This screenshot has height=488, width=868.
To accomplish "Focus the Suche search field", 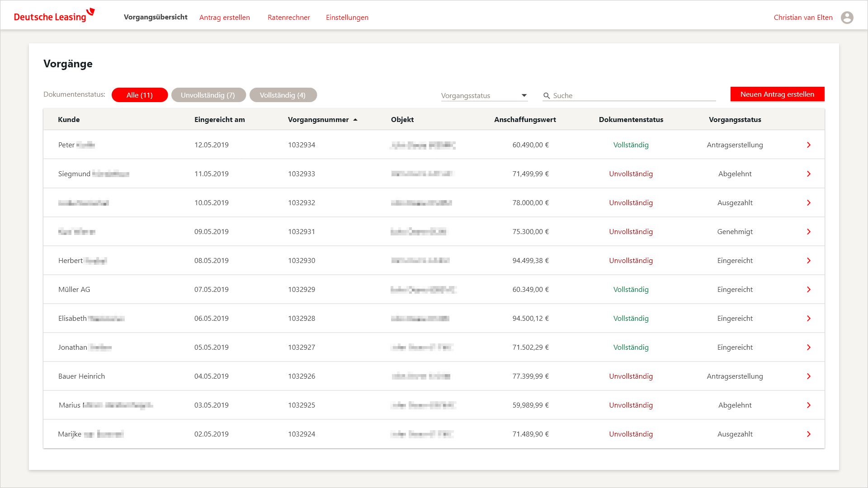I will coord(633,96).
